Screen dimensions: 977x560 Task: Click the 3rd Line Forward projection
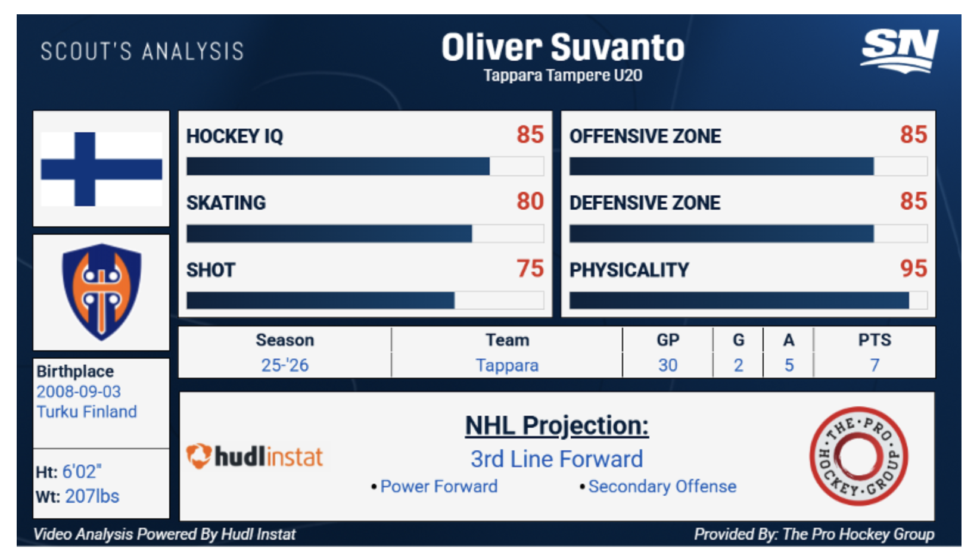pos(556,459)
